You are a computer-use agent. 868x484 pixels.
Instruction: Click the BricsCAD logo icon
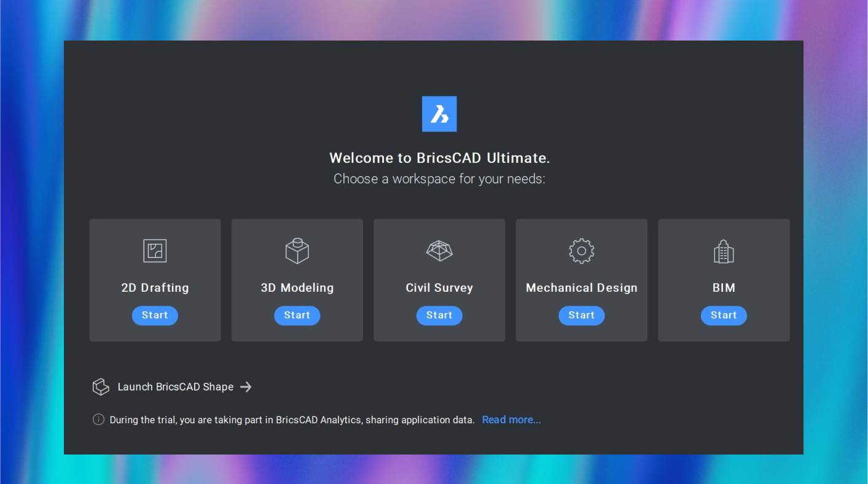coord(439,114)
